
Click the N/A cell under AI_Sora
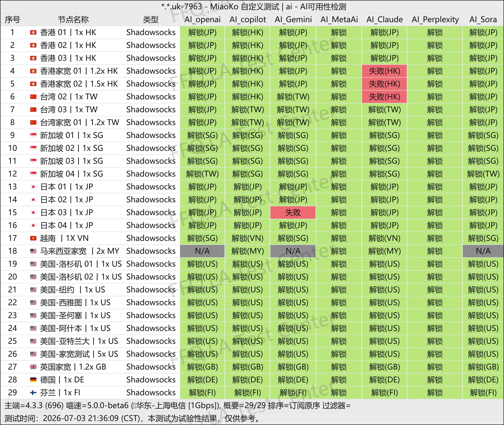tap(483, 251)
